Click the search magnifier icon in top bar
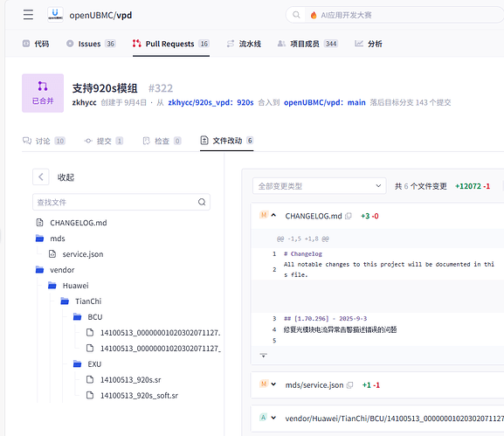The width and height of the screenshot is (504, 436). [x=296, y=15]
